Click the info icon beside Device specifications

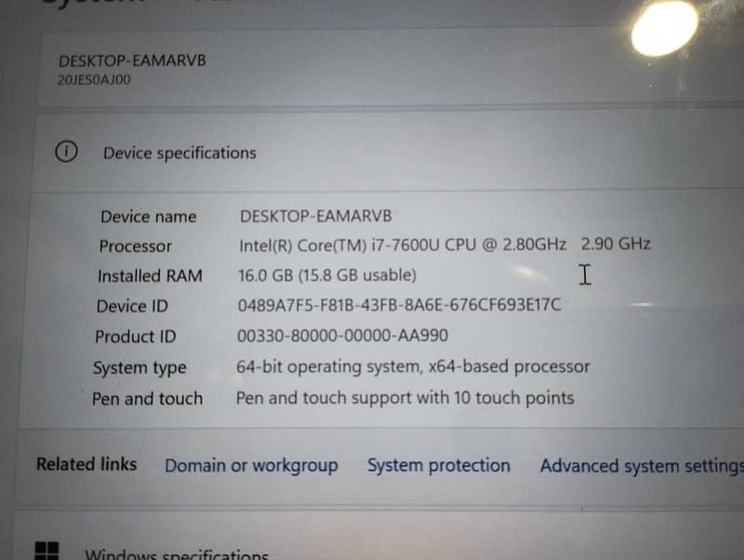point(66,152)
